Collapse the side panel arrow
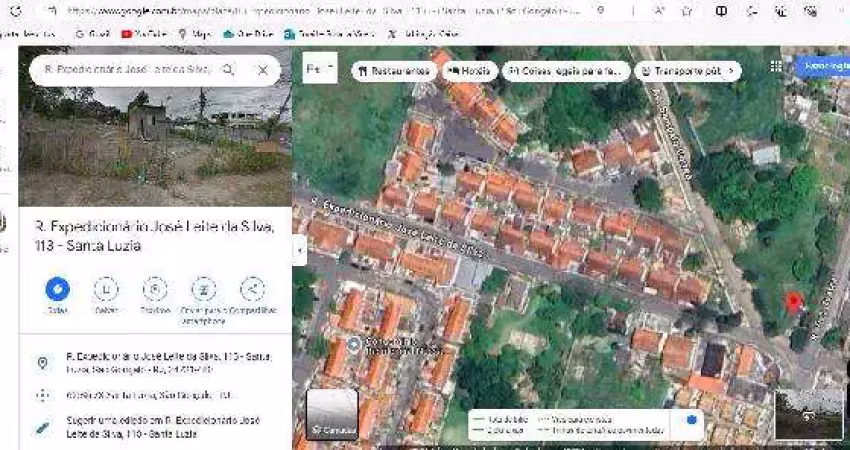 pos(299,250)
